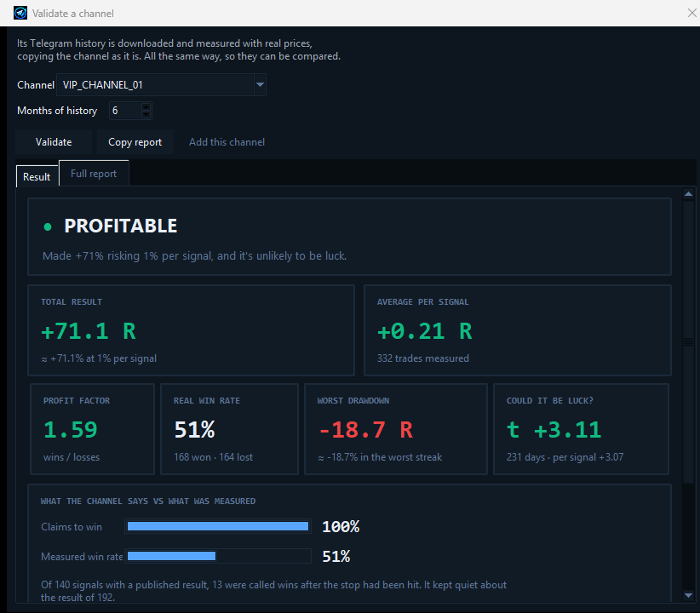The height and width of the screenshot is (613, 700).
Task: Click the Validate button
Action: click(x=54, y=142)
